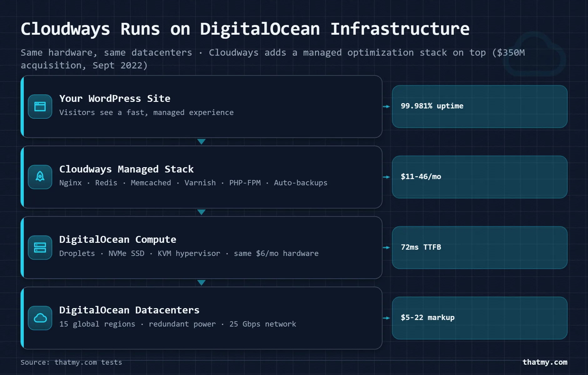This screenshot has width=588, height=375.
Task: Click the down triangle below Cloudways Managed Stack card
Action: pos(201,212)
